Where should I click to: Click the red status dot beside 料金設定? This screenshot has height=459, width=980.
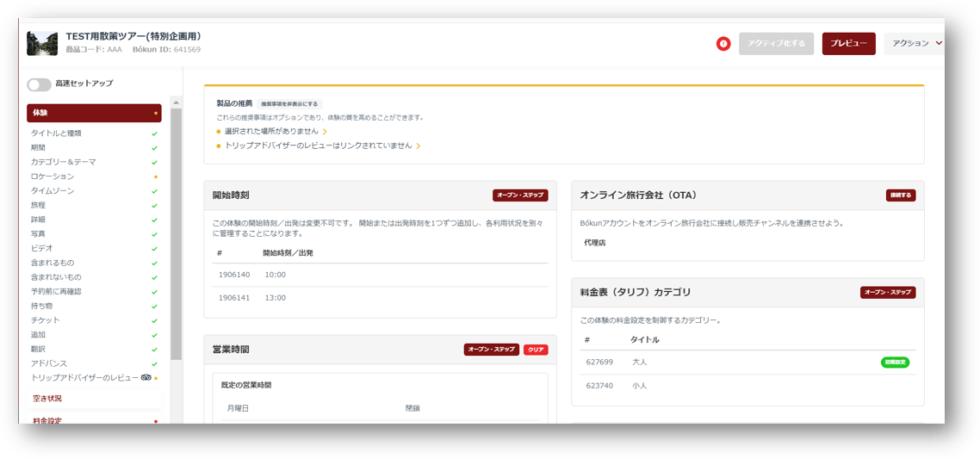pos(155,421)
